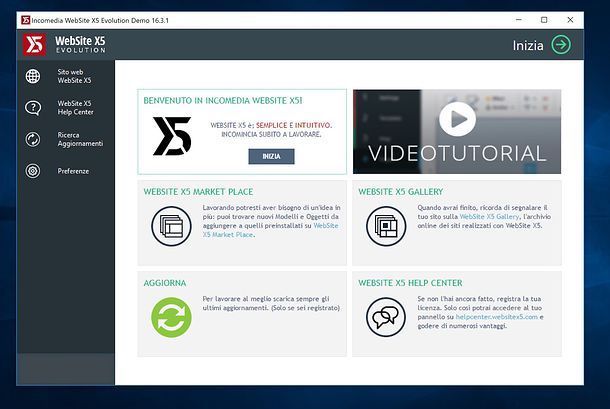Click the WEBSITE X5 GALLERY heading
The width and height of the screenshot is (610, 409).
[401, 191]
